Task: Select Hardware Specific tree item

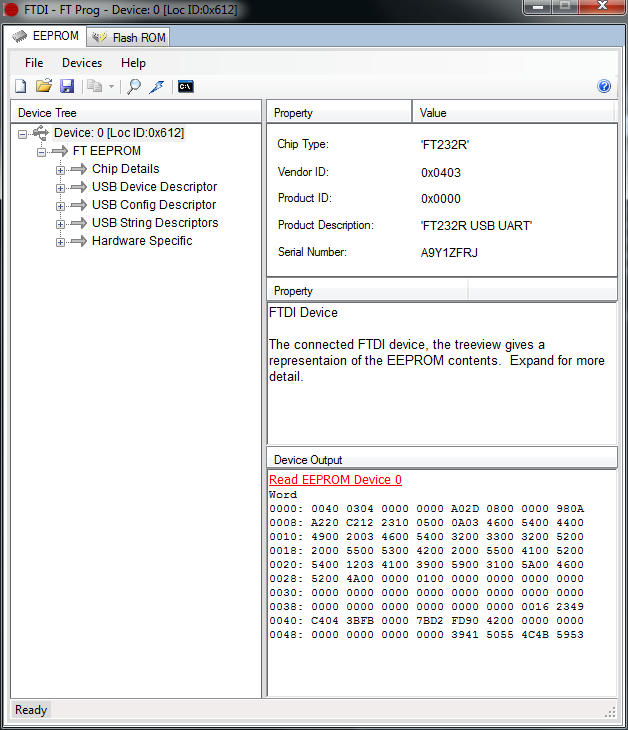Action: tap(142, 241)
